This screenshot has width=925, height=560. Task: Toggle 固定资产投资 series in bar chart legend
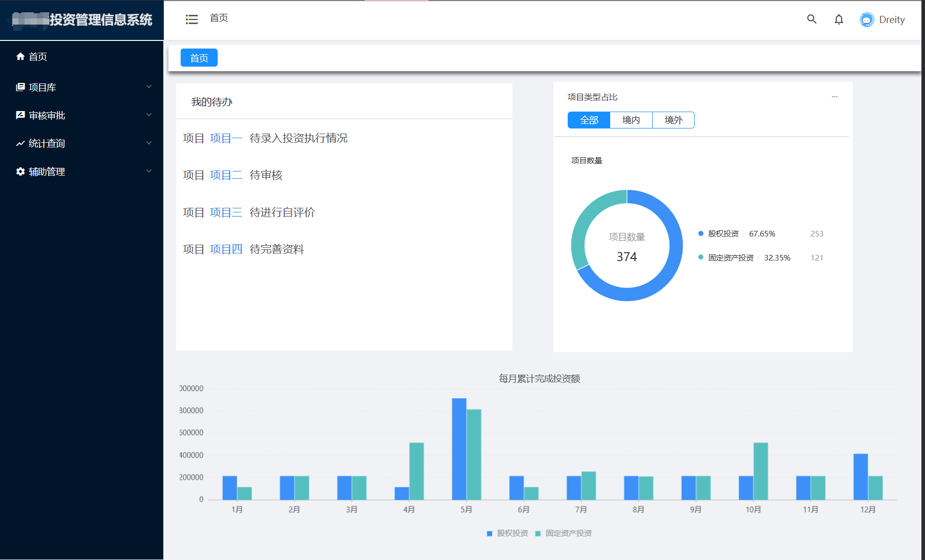[564, 533]
